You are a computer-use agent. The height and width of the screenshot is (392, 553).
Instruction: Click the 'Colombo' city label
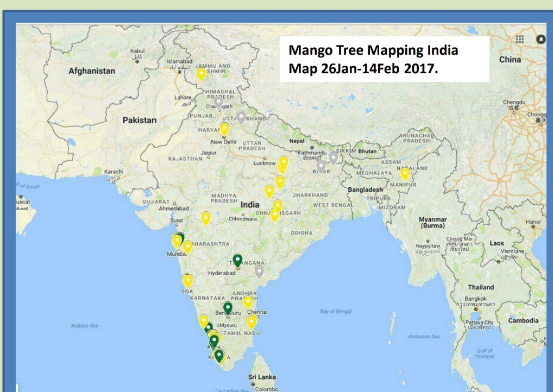coord(266,389)
